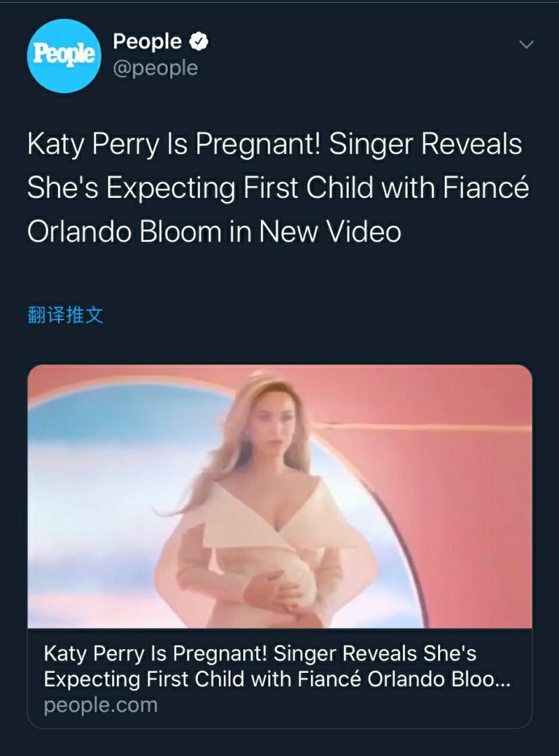Click the people.com domain label
Screen dimensions: 559x756
[101, 705]
